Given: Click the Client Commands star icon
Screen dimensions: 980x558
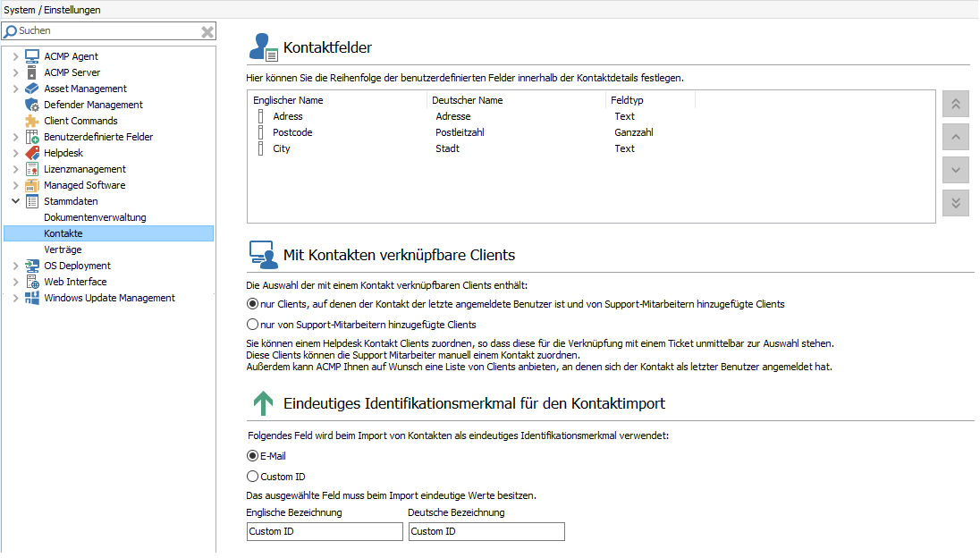Looking at the screenshot, I should (32, 121).
